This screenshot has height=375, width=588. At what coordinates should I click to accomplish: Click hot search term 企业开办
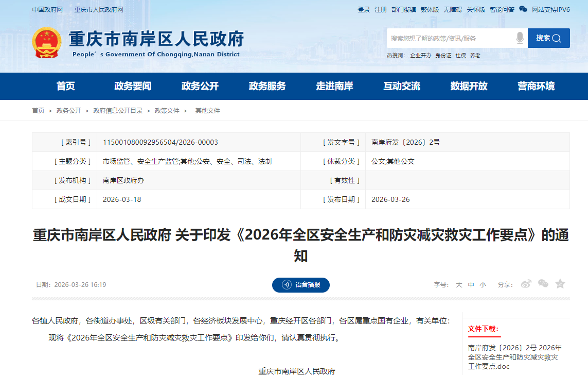pyautogui.click(x=420, y=56)
